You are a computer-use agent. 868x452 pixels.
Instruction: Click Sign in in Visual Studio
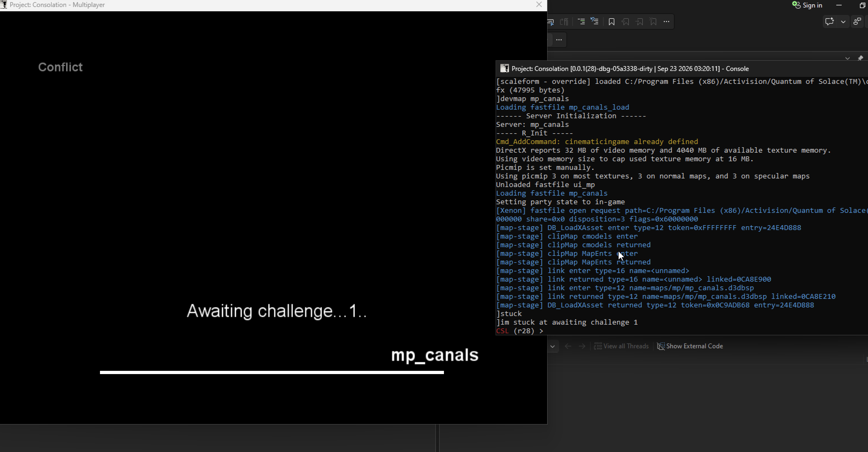pyautogui.click(x=807, y=5)
